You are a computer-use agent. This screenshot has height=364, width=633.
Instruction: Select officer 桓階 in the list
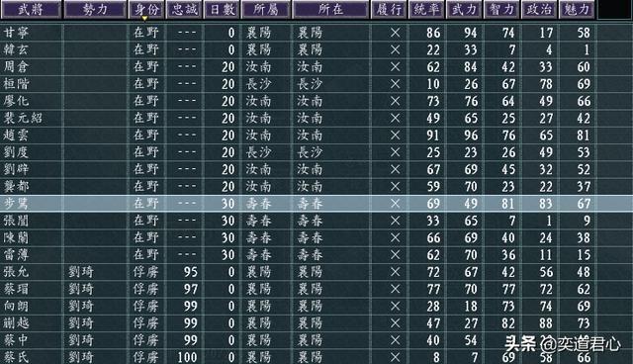16,84
